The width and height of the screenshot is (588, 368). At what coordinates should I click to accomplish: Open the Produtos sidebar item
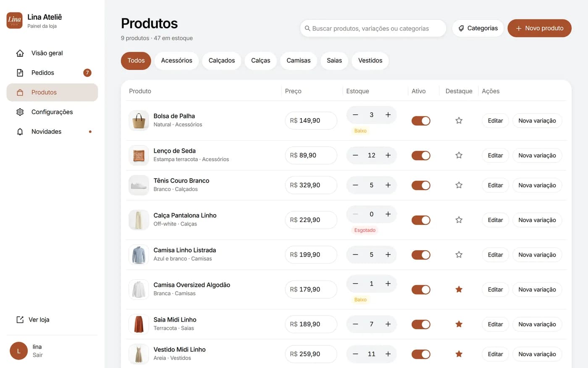(x=52, y=93)
